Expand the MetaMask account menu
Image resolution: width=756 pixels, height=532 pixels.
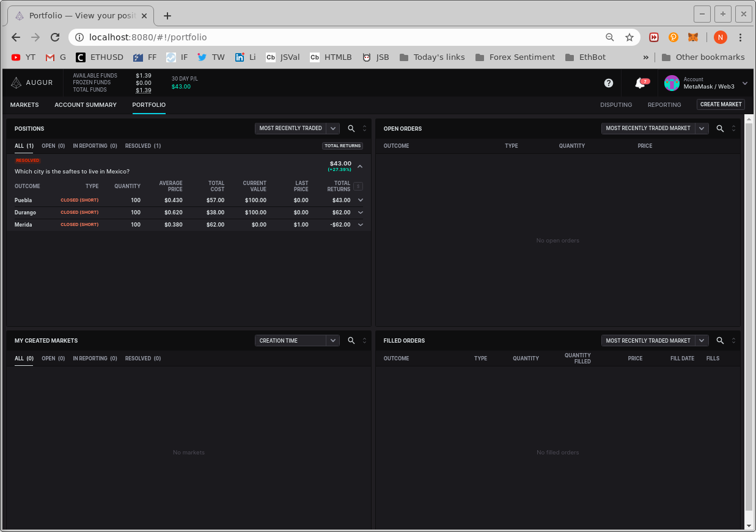tap(744, 83)
